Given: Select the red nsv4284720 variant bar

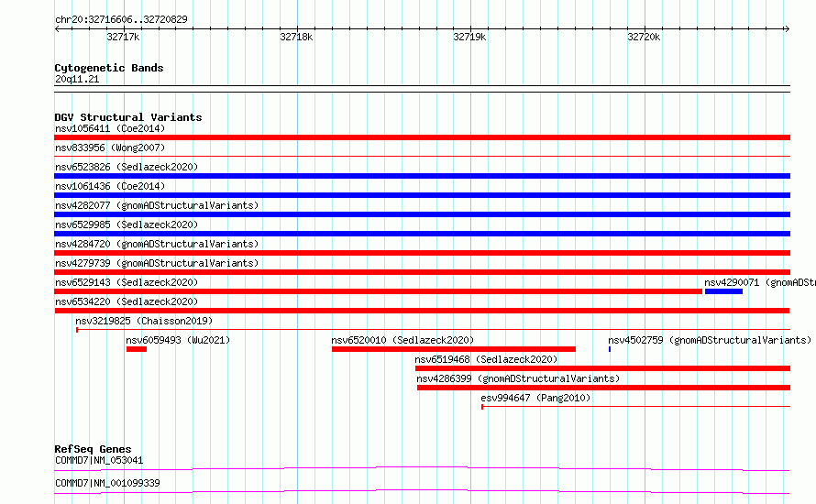Looking at the screenshot, I should 422,253.
